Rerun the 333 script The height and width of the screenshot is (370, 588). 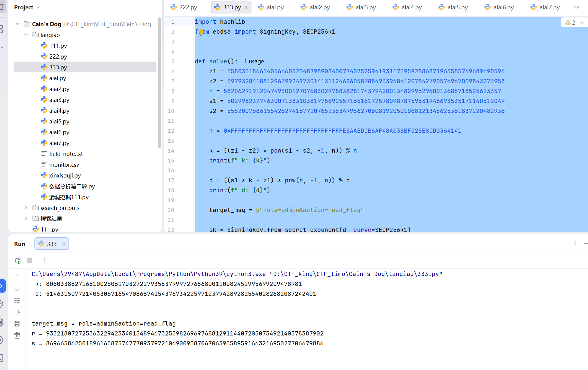click(18, 261)
